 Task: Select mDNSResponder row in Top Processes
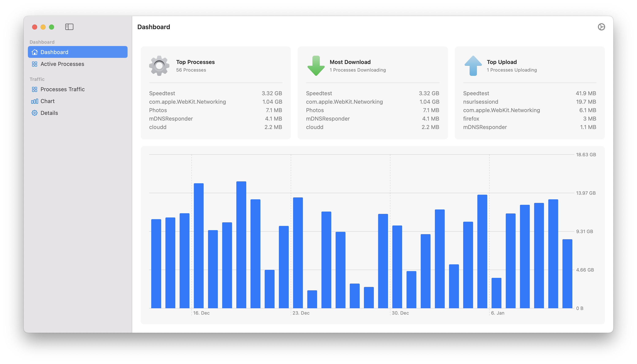point(215,119)
